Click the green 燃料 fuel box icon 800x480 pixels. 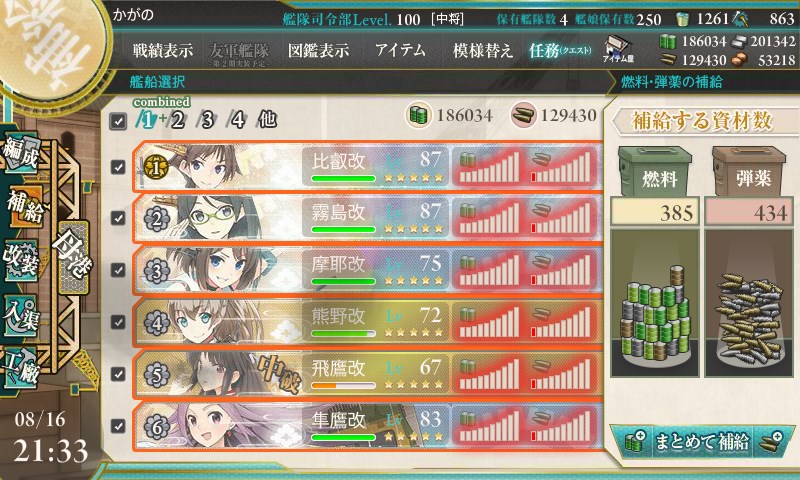(x=656, y=171)
